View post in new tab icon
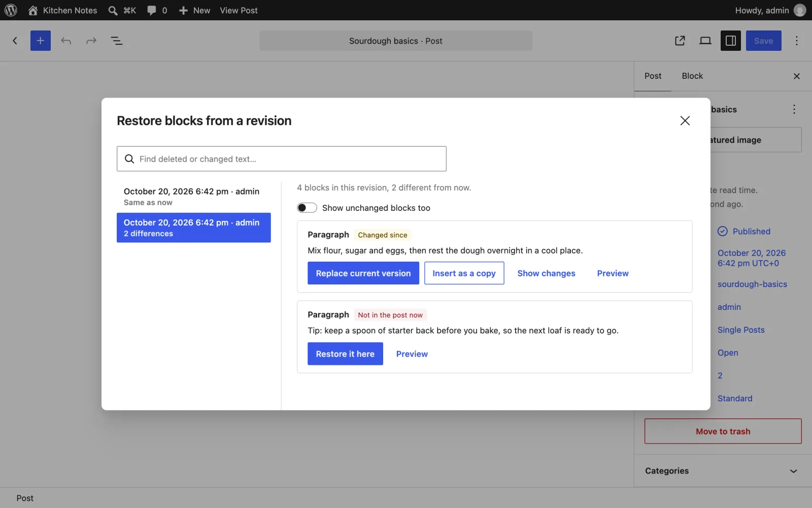Image resolution: width=812 pixels, height=508 pixels. point(680,41)
